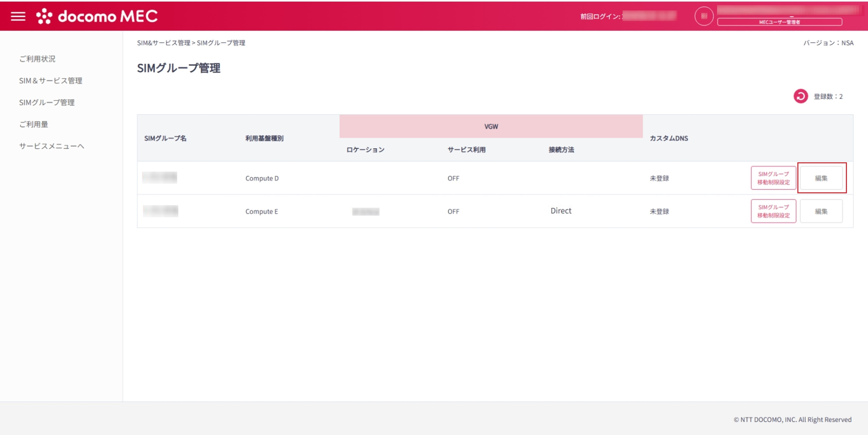Click 編集 for the Compute D row
The width and height of the screenshot is (868, 435).
[821, 178]
